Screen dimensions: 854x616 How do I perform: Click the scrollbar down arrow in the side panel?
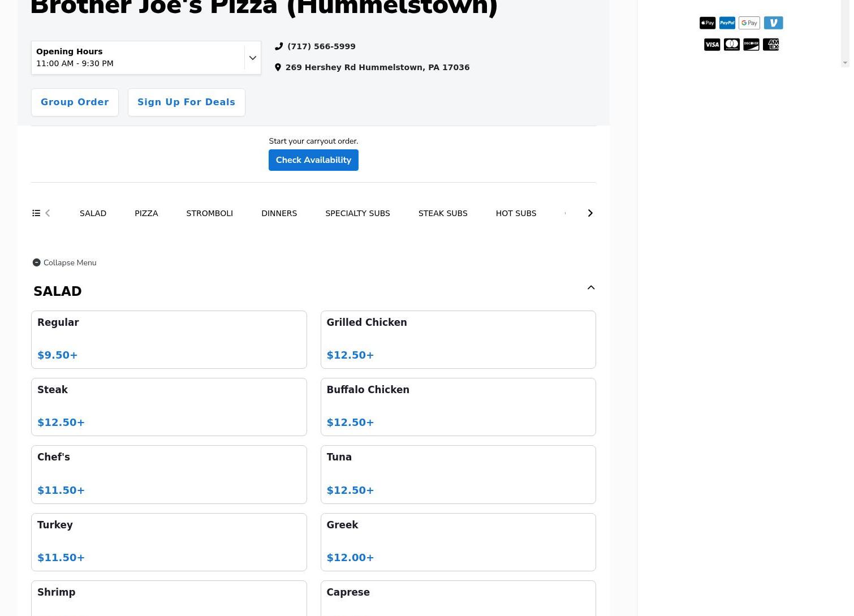pyautogui.click(x=845, y=63)
